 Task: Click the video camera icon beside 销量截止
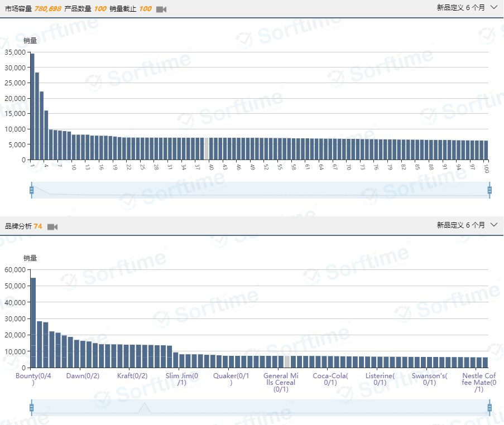coord(161,9)
